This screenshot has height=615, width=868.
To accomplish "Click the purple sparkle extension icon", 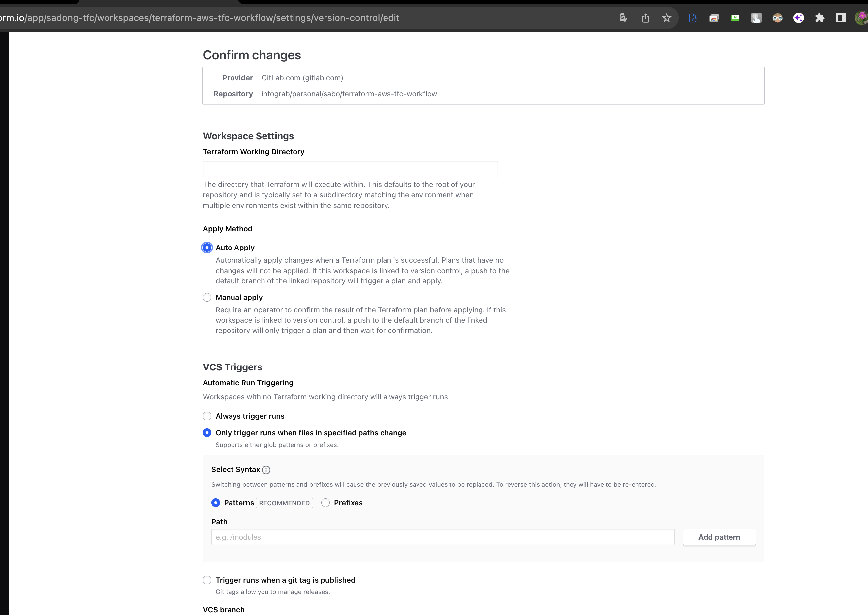I will point(799,18).
